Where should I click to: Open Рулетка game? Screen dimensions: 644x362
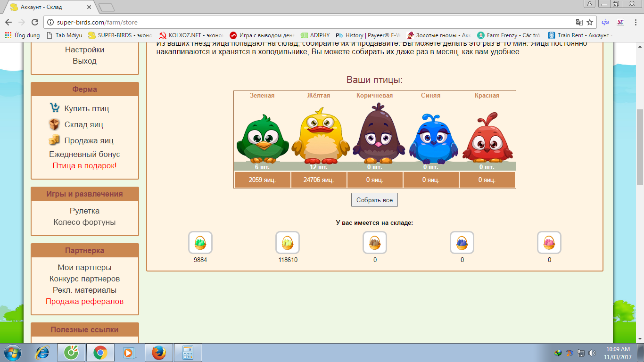85,211
